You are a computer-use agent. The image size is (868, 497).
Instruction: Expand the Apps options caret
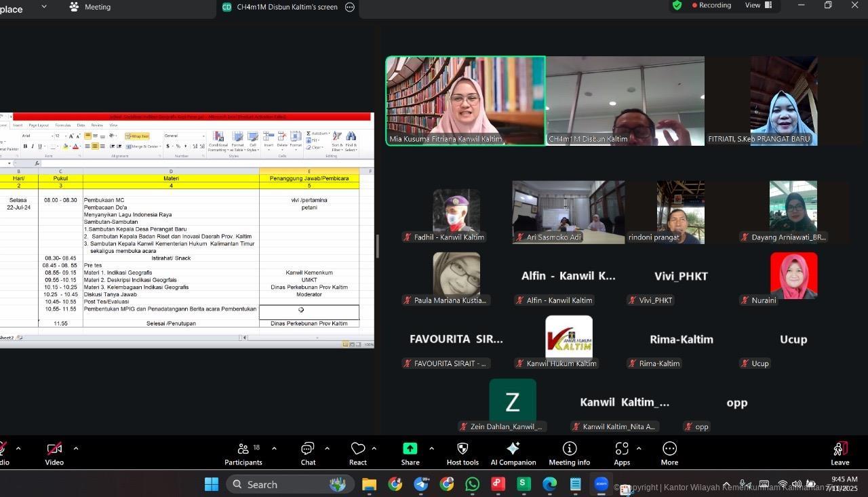click(638, 448)
